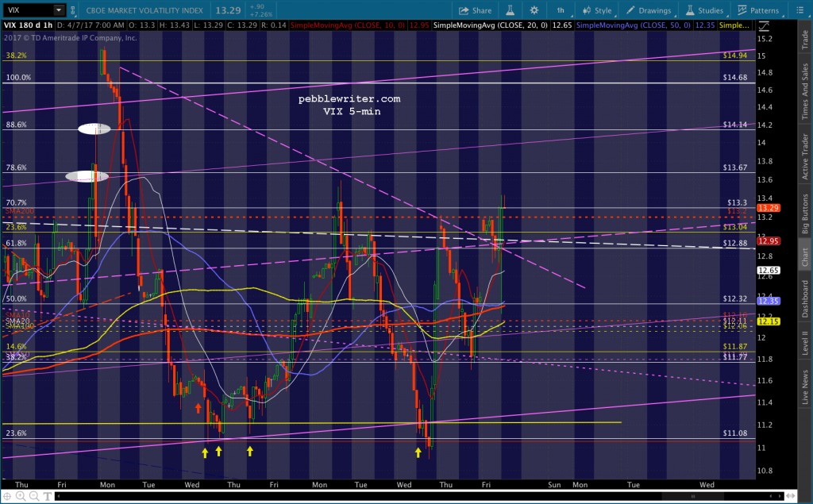
Task: Click the SimpleMovingAvg (CLOSE, 10, 0) label
Action: tap(348, 25)
